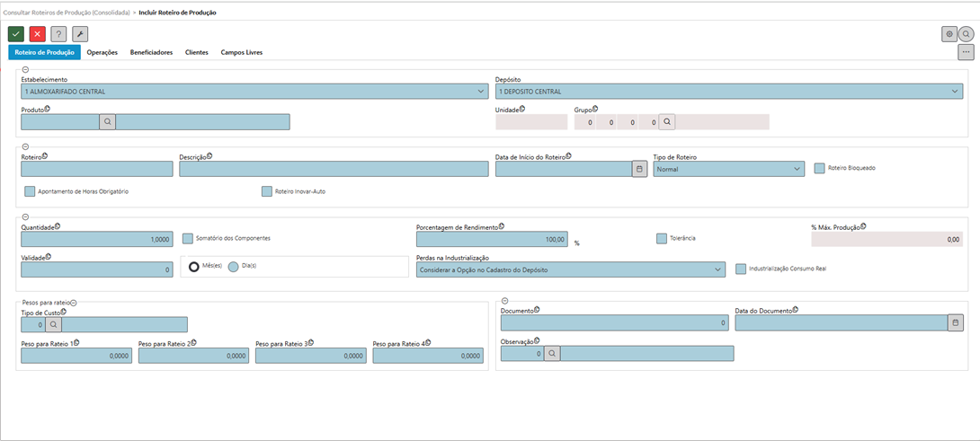The width and height of the screenshot is (980, 441).
Task: Click the wrench tools icon
Action: (x=80, y=34)
